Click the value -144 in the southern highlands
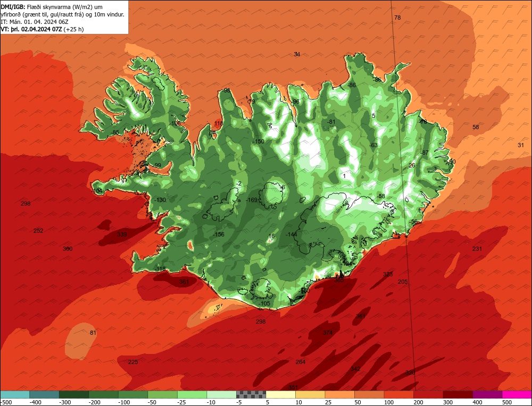This screenshot has height=406, width=532. pos(292,234)
